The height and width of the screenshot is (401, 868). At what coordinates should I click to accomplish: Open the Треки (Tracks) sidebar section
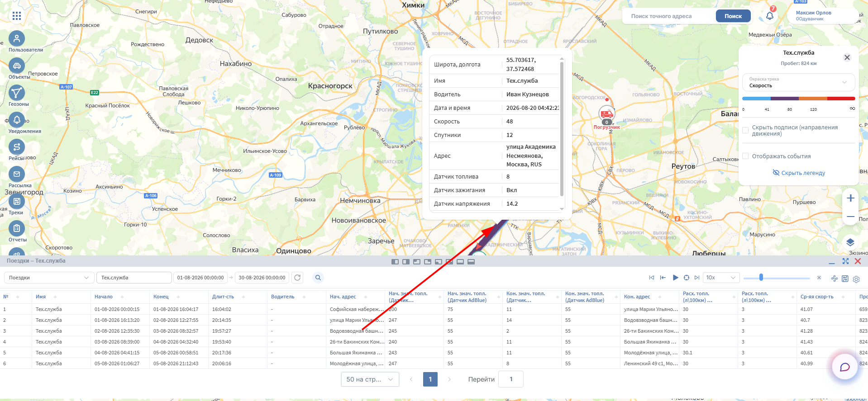(17, 202)
